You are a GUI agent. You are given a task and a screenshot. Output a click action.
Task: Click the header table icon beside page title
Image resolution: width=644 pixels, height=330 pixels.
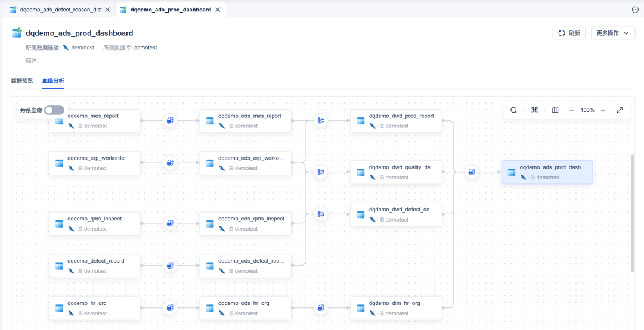pos(17,33)
